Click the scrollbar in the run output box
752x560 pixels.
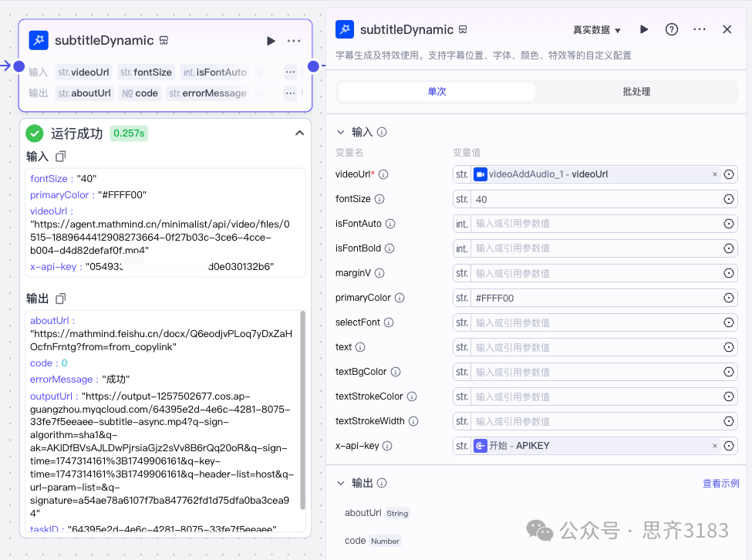tap(302, 410)
